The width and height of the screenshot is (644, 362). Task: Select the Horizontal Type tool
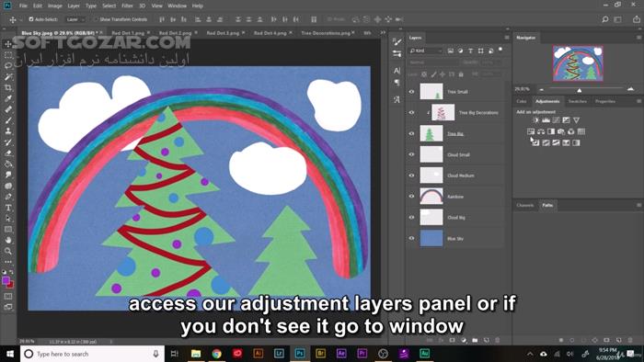[x=8, y=208]
